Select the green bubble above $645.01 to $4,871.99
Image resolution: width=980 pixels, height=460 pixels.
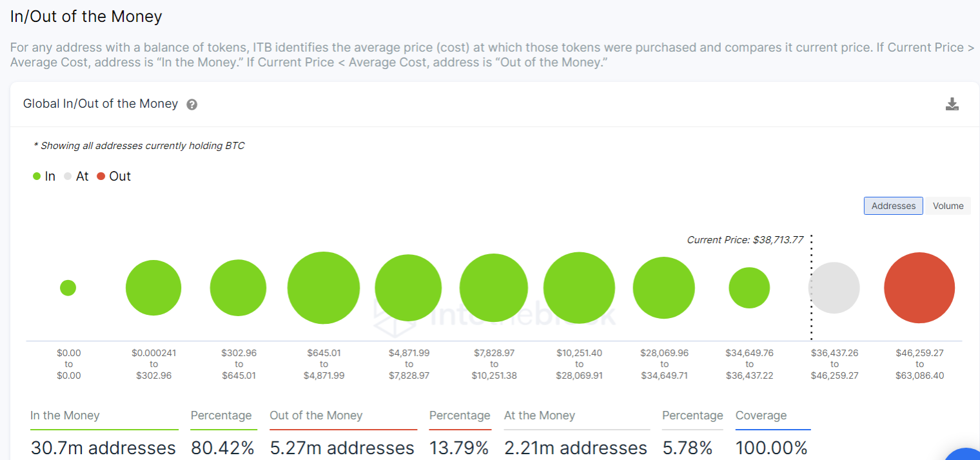point(324,288)
